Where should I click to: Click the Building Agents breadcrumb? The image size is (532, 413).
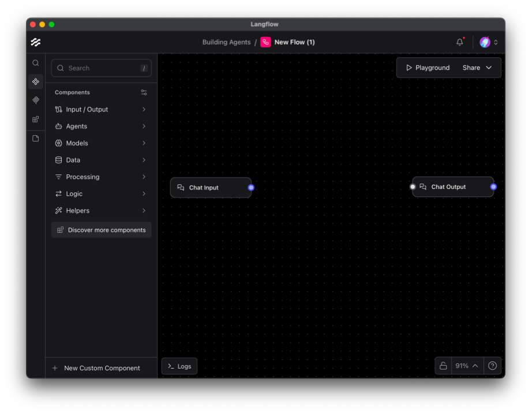point(226,42)
